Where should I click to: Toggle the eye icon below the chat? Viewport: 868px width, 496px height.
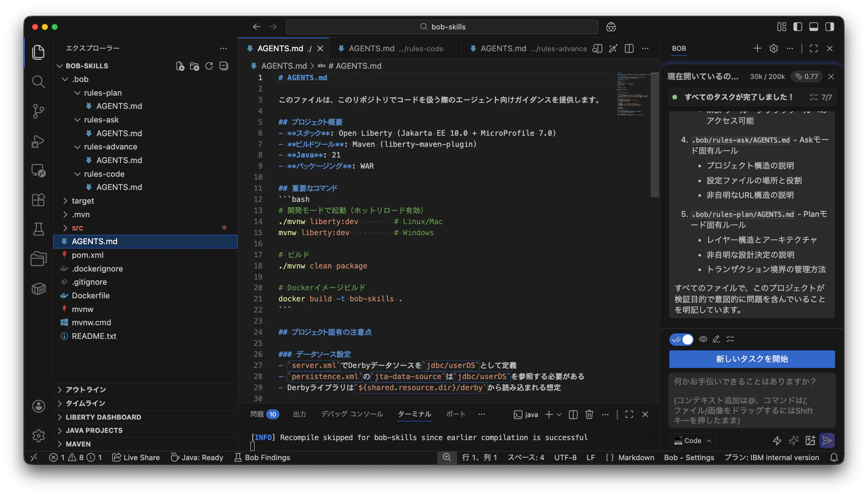point(703,339)
